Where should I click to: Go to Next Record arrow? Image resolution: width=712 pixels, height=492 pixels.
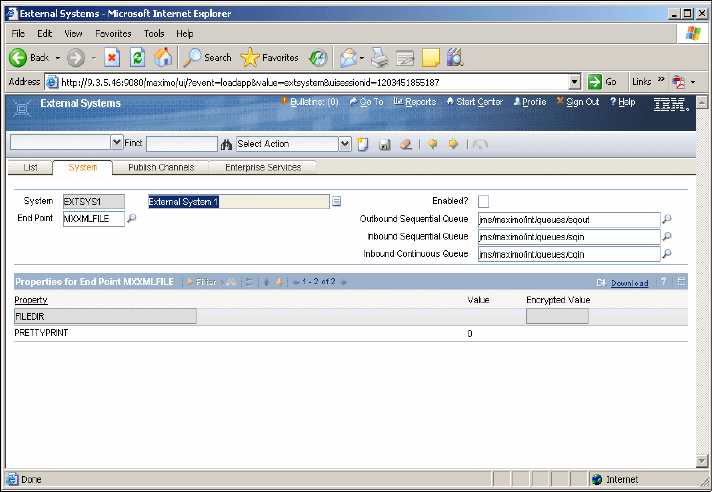click(453, 144)
